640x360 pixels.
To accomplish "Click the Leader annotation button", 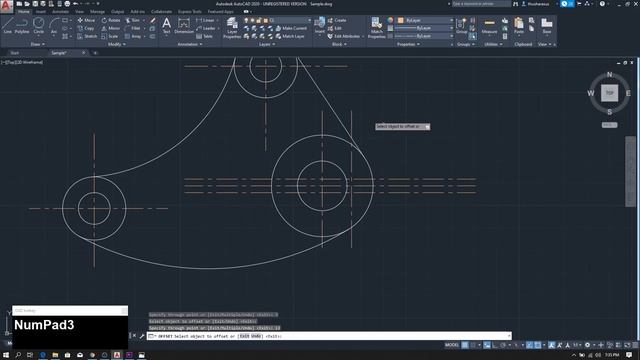I will pos(206,28).
